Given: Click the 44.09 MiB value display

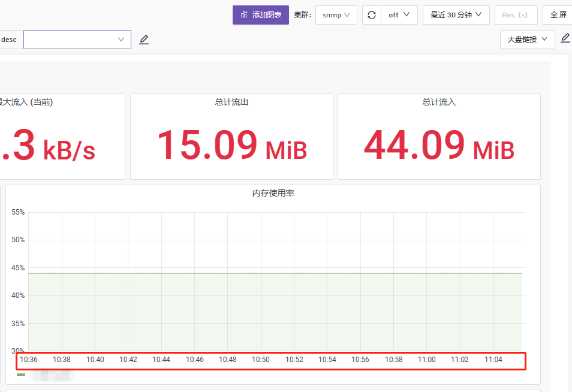Looking at the screenshot, I should pyautogui.click(x=438, y=145).
